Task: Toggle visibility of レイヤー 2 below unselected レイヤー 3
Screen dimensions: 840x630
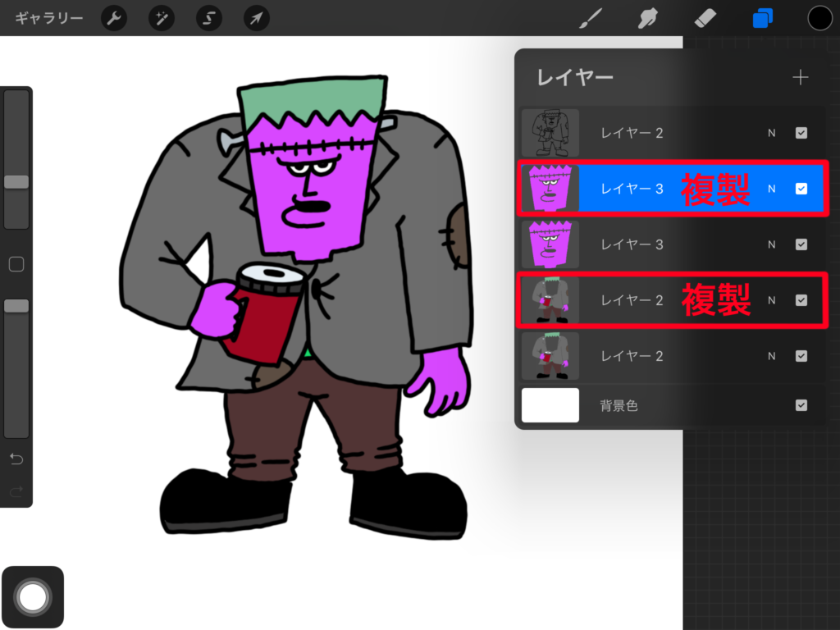Action: coord(801,300)
